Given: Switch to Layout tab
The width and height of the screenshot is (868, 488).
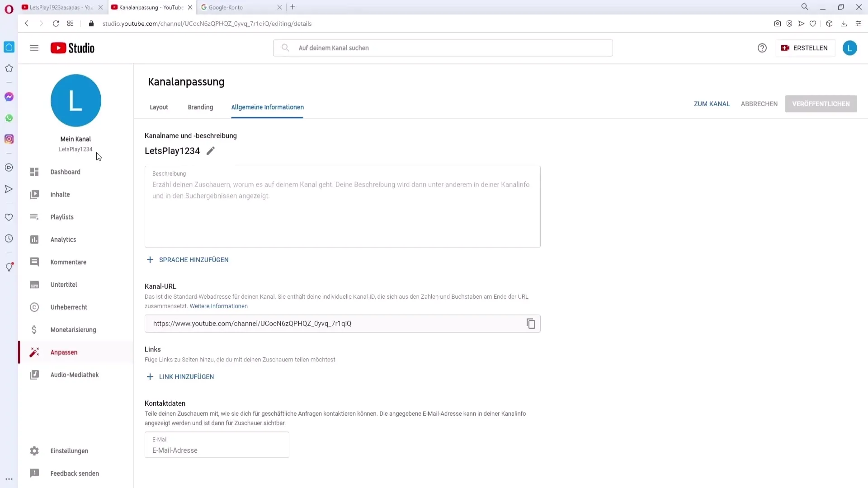Looking at the screenshot, I should pos(159,107).
